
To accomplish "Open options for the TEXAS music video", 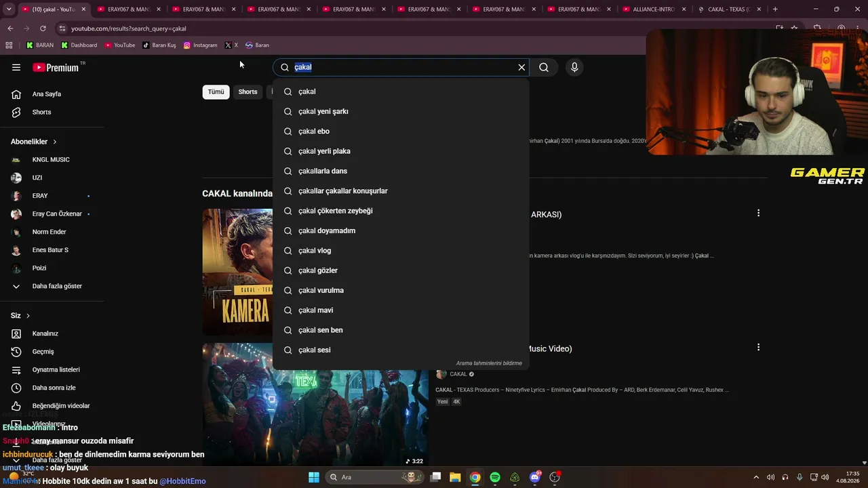I will [758, 347].
